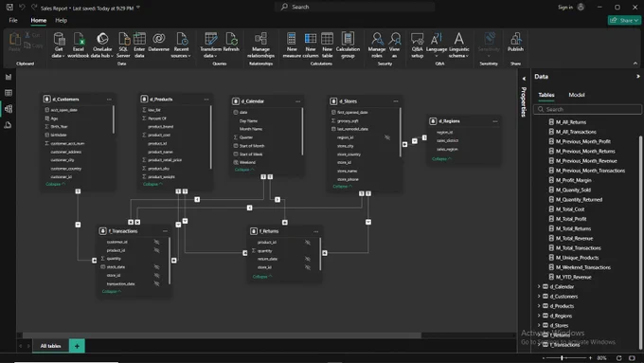Image resolution: width=644 pixels, height=363 pixels.
Task: Toggle visibility of product_id in f_Transactions
Action: (x=156, y=250)
